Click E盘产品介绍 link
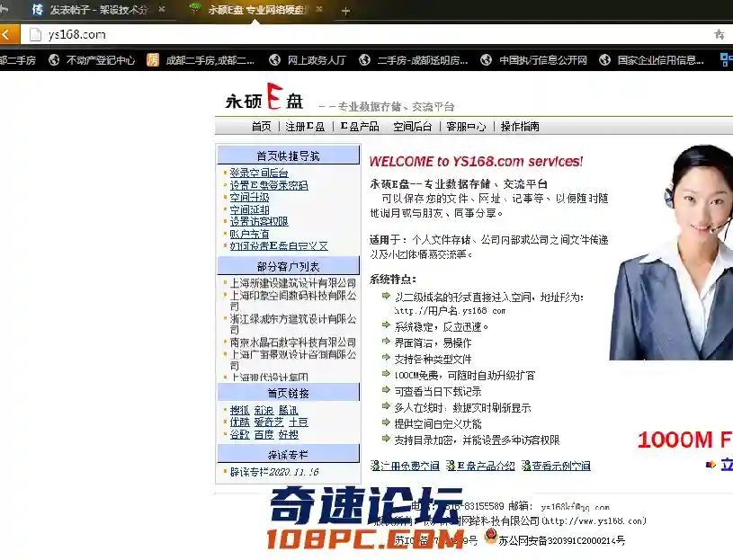733x560 pixels. pyautogui.click(x=486, y=467)
